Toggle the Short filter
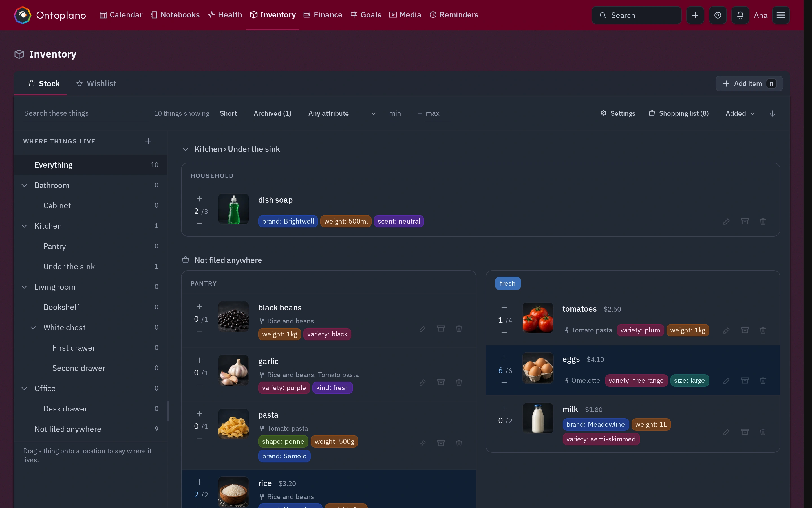Image resolution: width=812 pixels, height=508 pixels. 228,113
